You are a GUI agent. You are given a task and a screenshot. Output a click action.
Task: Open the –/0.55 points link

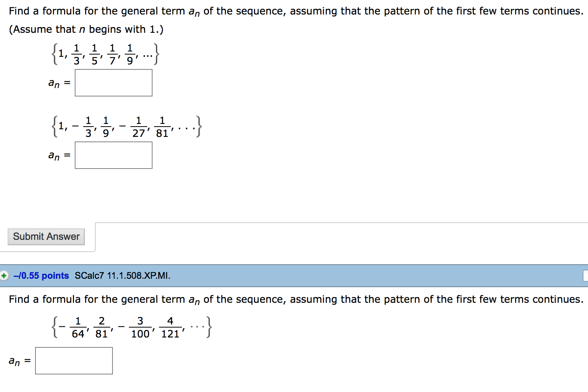tap(41, 276)
